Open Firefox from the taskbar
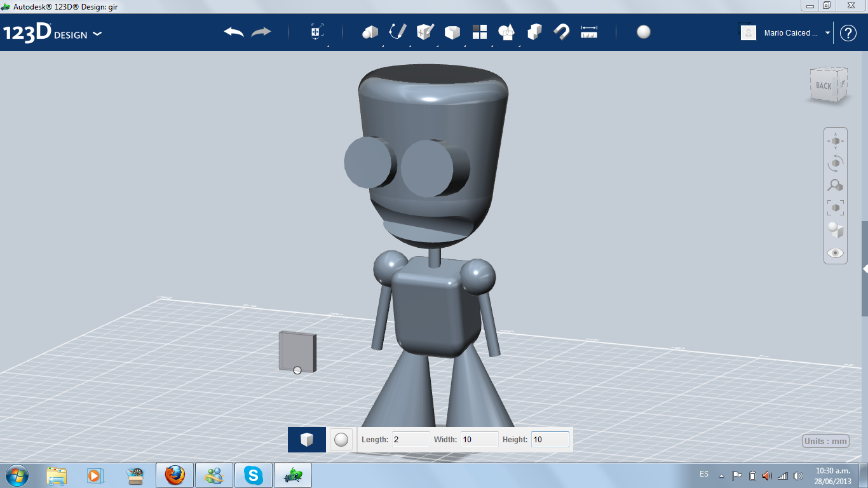The image size is (868, 488). [x=174, y=475]
